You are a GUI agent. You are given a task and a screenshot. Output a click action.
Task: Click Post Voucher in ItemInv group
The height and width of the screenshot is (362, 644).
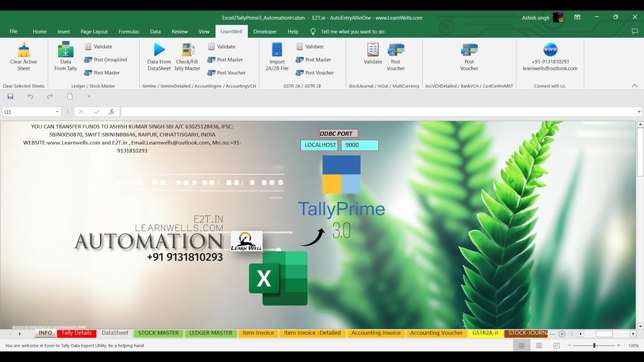[226, 72]
